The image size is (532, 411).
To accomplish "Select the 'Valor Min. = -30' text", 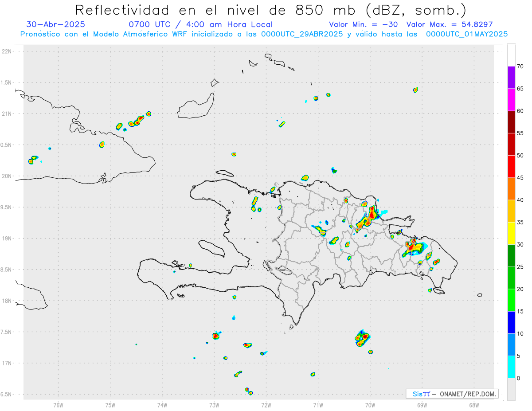I will [363, 24].
